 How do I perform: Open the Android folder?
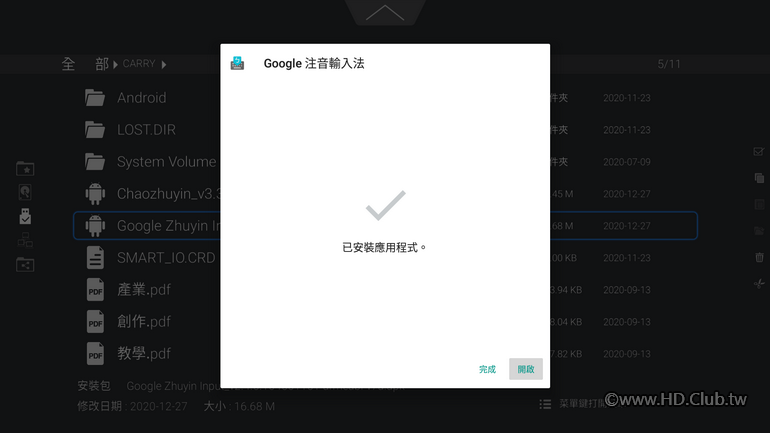pyautogui.click(x=141, y=98)
